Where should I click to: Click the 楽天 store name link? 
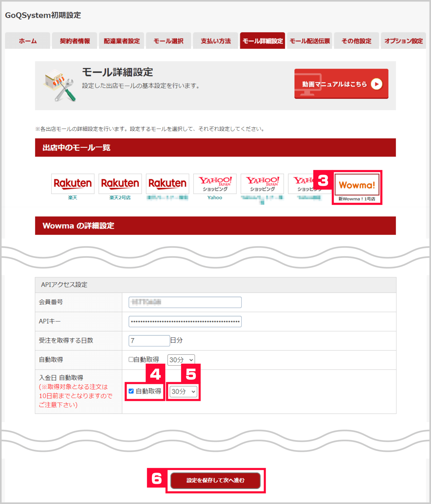click(73, 198)
